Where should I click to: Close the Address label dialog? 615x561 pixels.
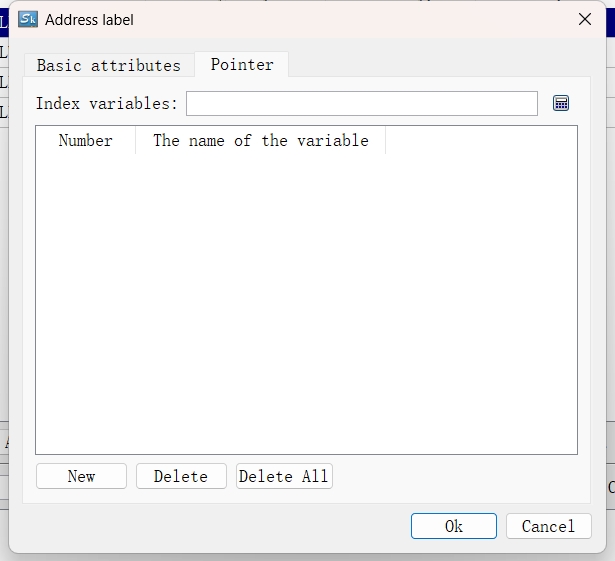[584, 19]
